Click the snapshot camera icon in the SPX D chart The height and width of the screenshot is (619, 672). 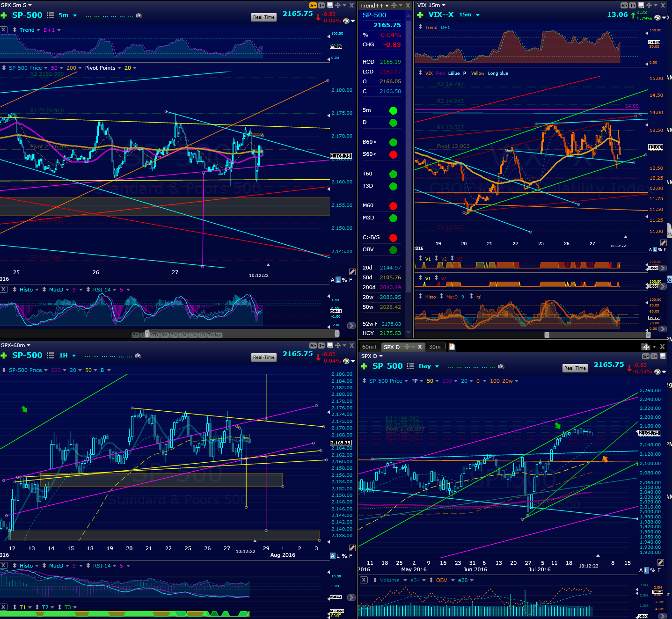pyautogui.click(x=501, y=366)
